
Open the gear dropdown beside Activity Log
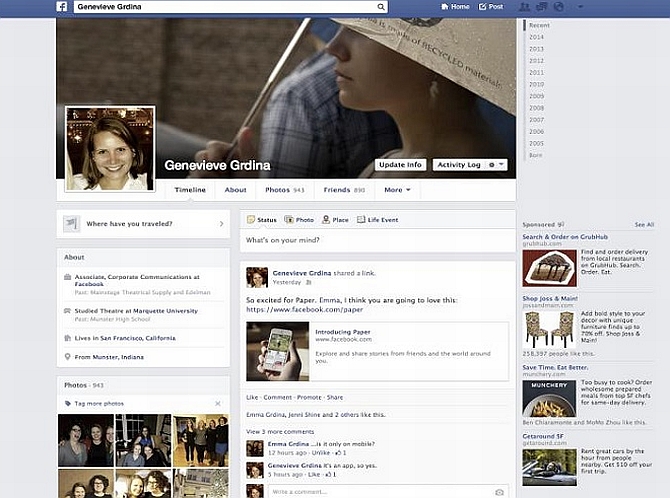(497, 165)
